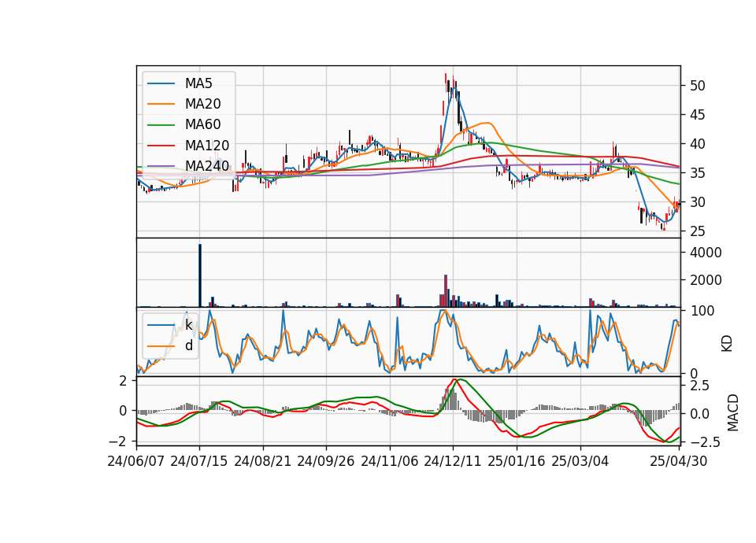Click the tallest volume bar near 24/07/15
Image resolution: width=756 pixels, height=543 pixels.
200,275
